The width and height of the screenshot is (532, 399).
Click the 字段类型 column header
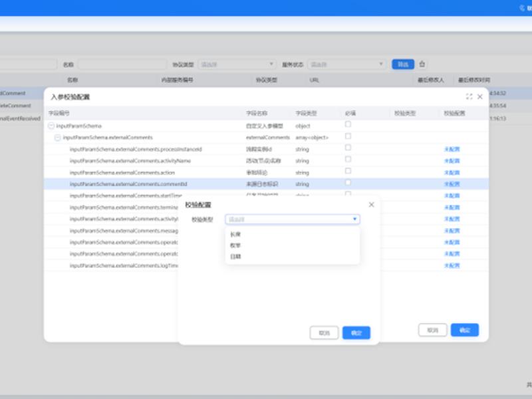pyautogui.click(x=306, y=113)
